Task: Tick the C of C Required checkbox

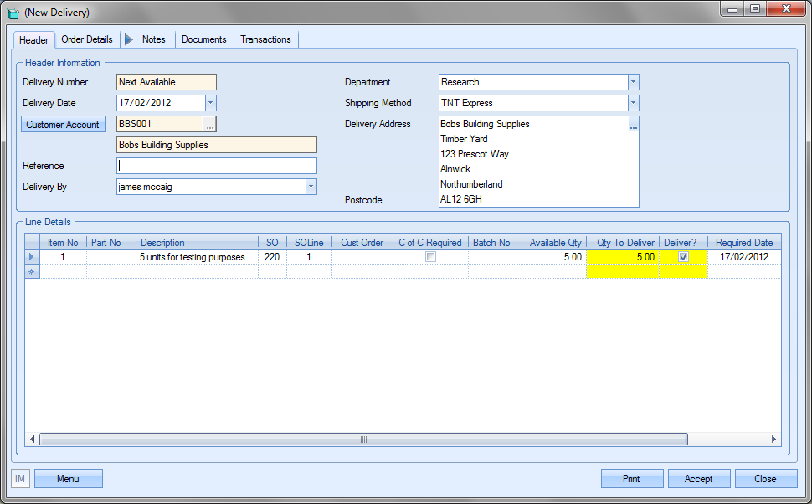Action: [430, 257]
